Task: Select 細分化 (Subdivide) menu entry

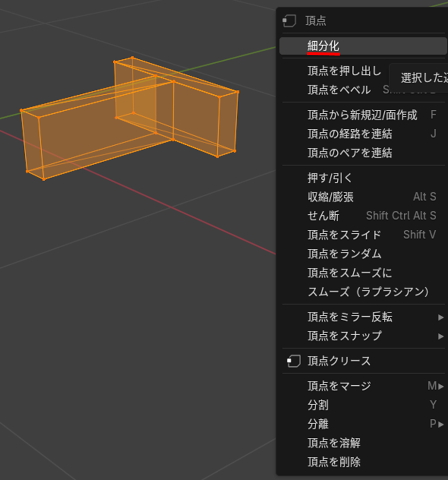Action: coord(363,46)
